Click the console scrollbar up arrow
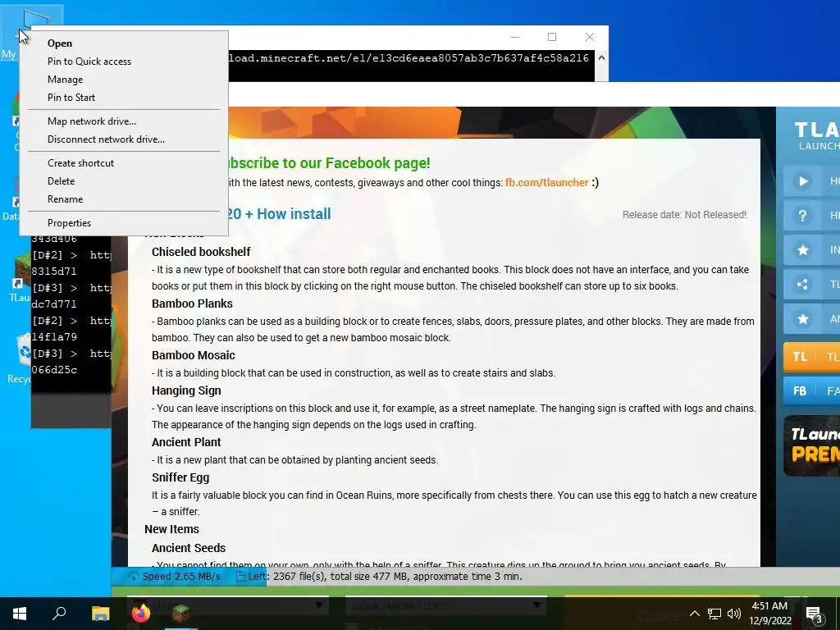The width and height of the screenshot is (840, 630). pos(601,58)
